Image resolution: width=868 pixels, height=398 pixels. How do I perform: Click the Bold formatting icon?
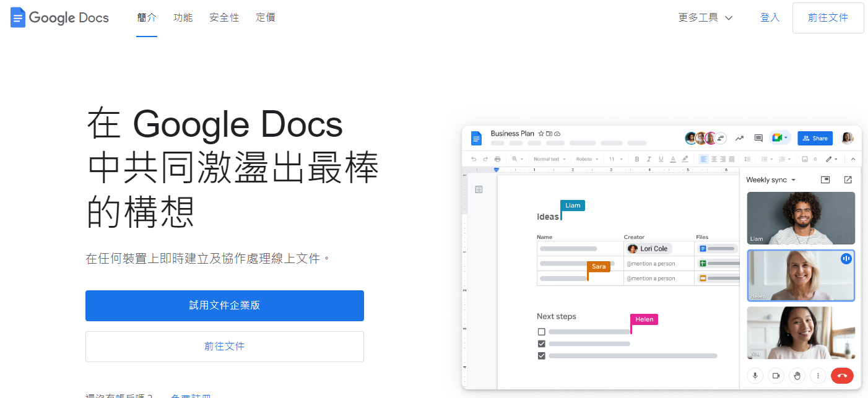(637, 159)
